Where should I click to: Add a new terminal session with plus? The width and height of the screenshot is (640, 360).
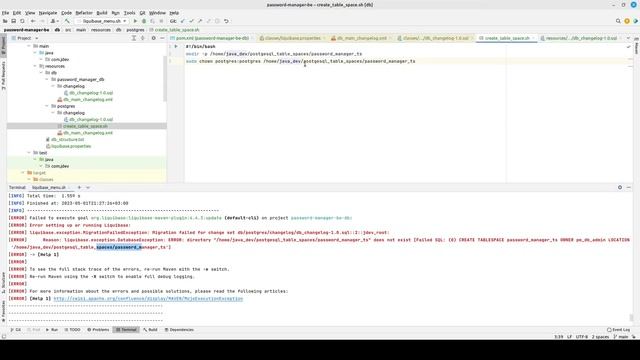click(80, 187)
